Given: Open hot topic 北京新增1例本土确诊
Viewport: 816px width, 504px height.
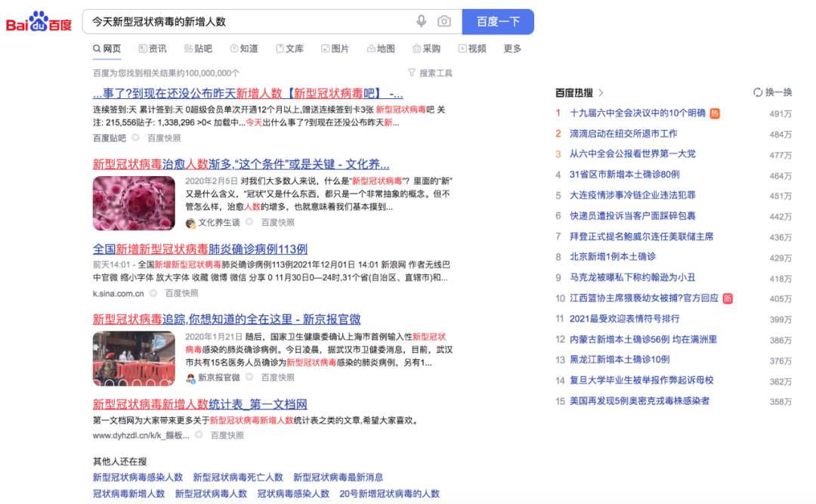Looking at the screenshot, I should click(x=613, y=257).
